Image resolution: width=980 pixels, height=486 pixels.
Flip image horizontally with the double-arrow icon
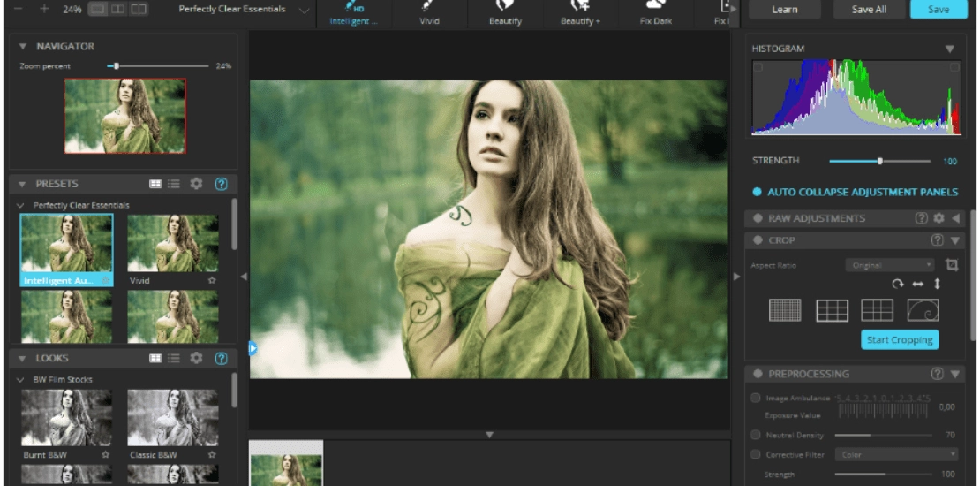[x=917, y=284]
